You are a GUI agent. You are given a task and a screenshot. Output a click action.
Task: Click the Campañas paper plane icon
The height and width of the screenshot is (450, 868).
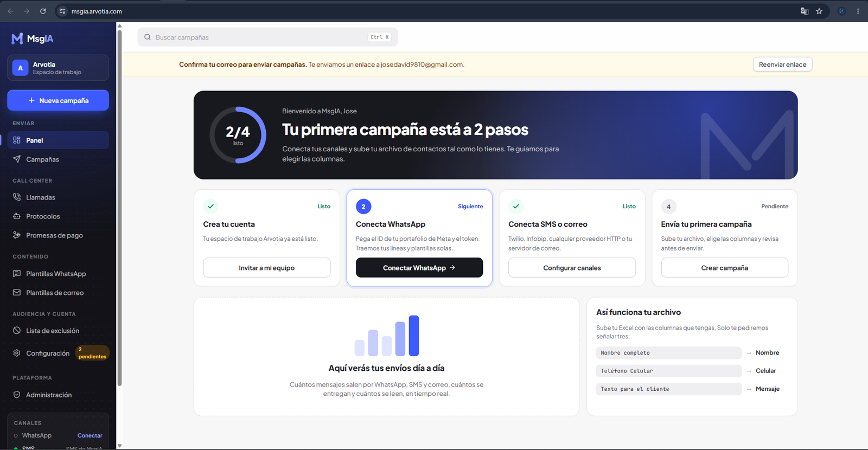(17, 159)
